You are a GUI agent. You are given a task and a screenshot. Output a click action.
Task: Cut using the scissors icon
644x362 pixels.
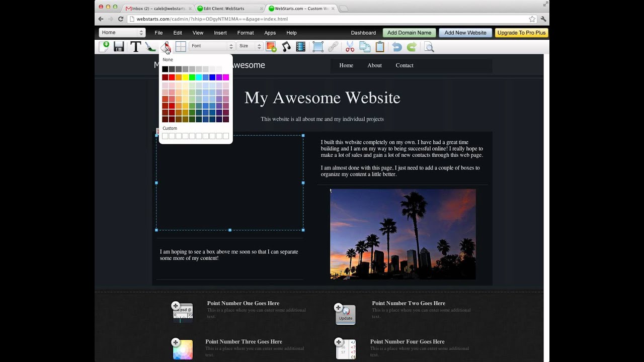point(350,47)
